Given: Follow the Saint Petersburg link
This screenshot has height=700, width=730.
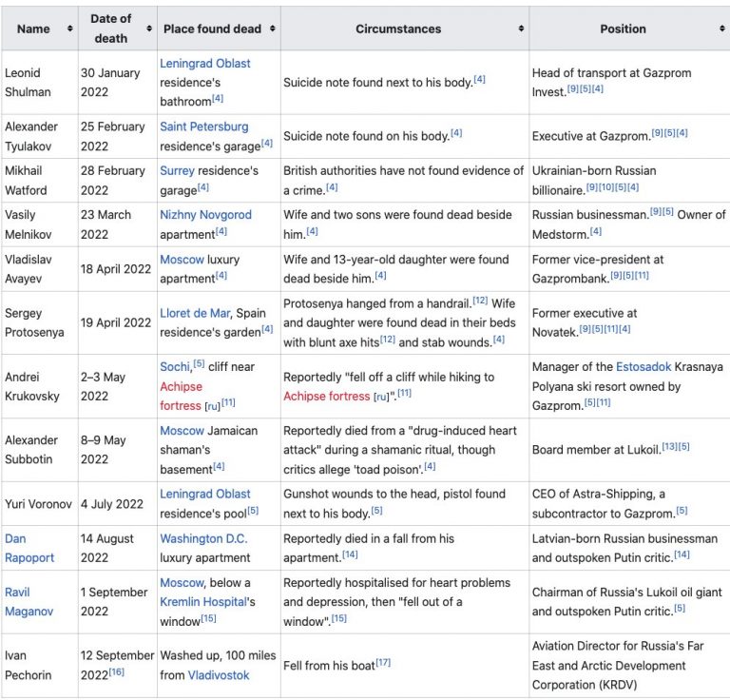Looking at the screenshot, I should click(x=203, y=126).
